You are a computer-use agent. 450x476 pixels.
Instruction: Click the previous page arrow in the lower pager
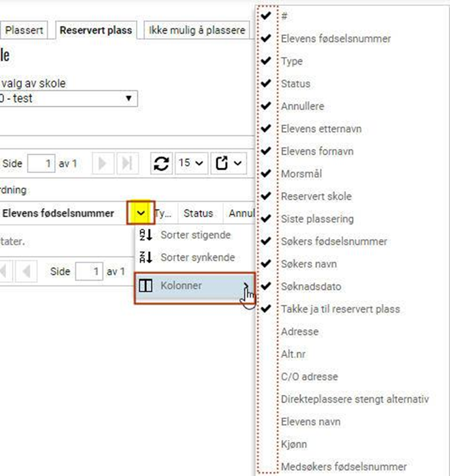pyautogui.click(x=26, y=272)
